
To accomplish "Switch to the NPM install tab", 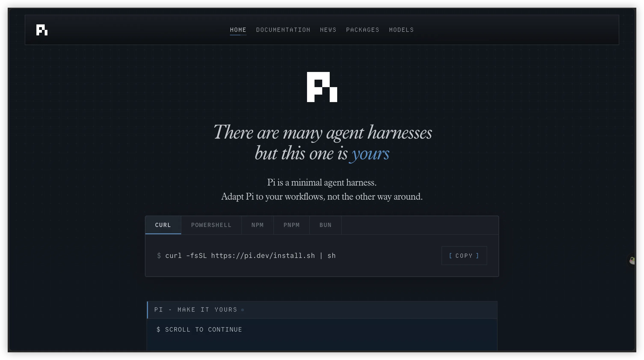I will 257,225.
